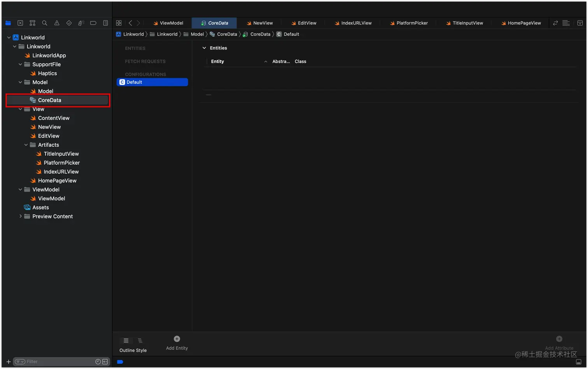Switch to the TitleInputView editor tab
588x369 pixels.
click(464, 23)
